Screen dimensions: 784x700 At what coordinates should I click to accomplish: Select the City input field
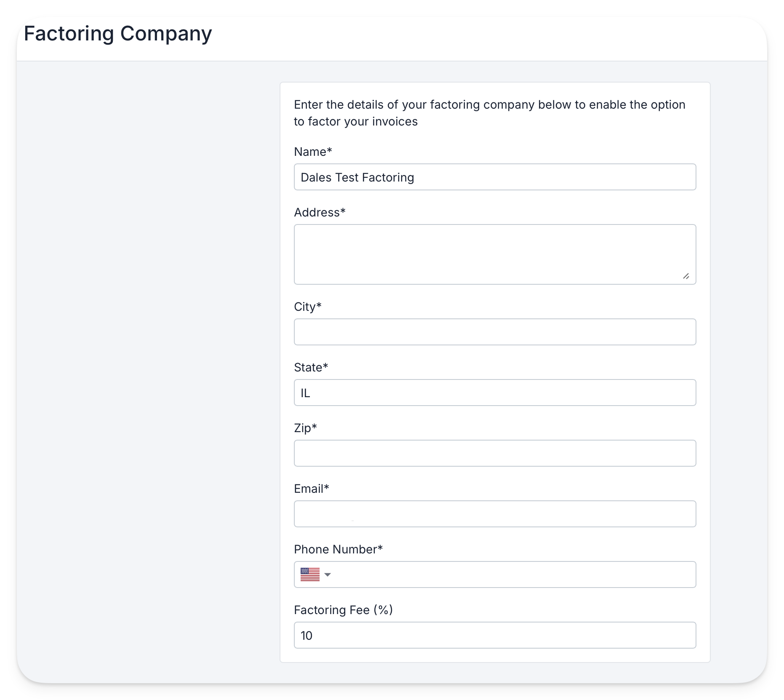495,332
